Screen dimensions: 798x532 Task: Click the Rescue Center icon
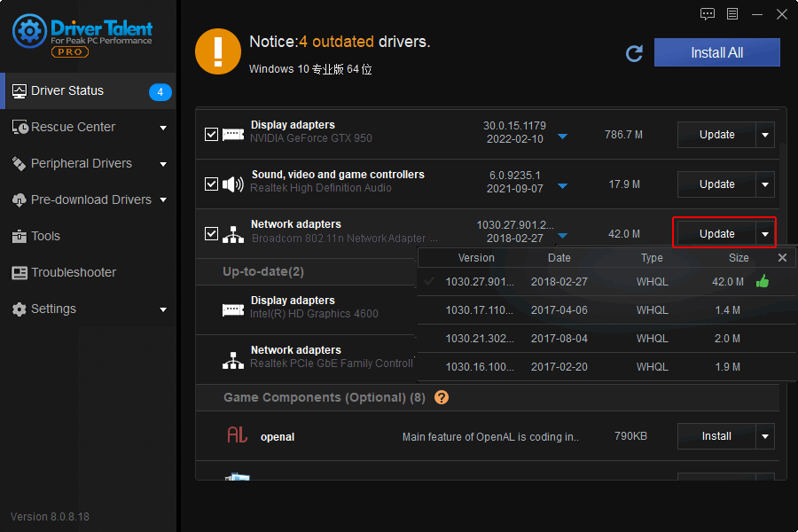pyautogui.click(x=20, y=128)
